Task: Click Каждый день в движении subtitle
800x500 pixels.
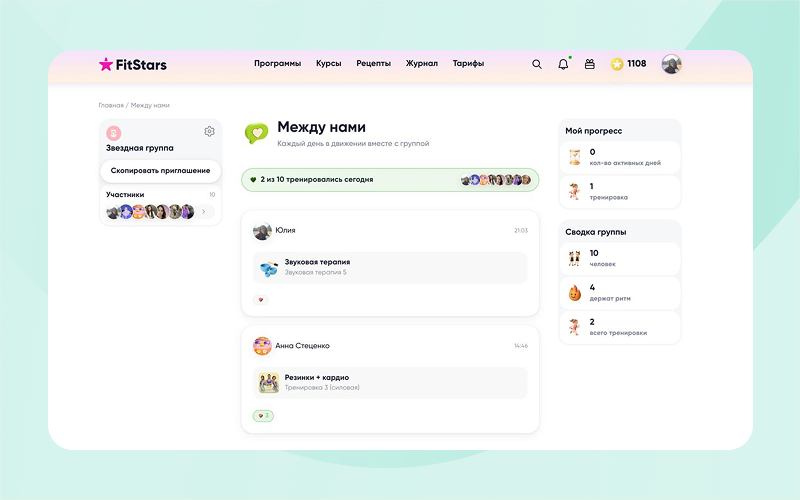Action: click(x=353, y=143)
